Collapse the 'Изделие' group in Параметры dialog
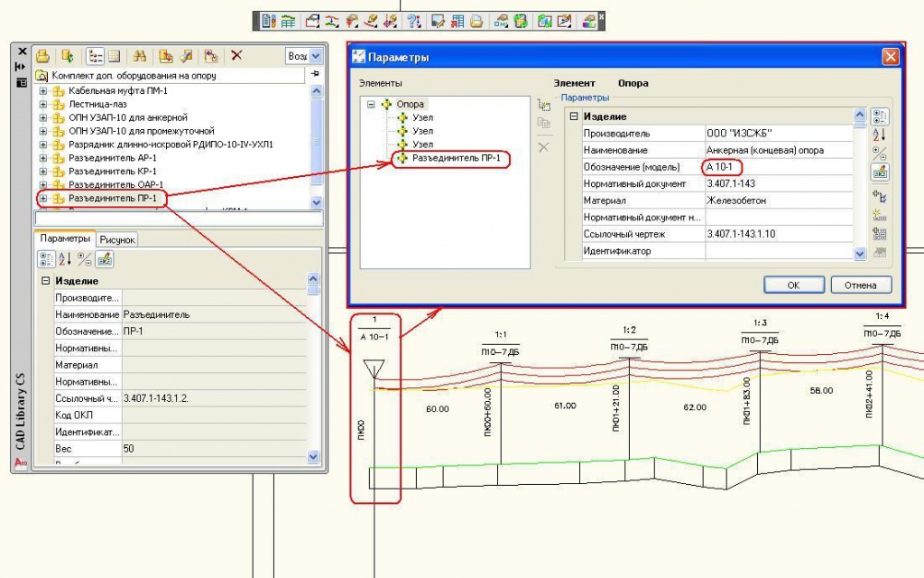The width and height of the screenshot is (924, 578). point(573,117)
